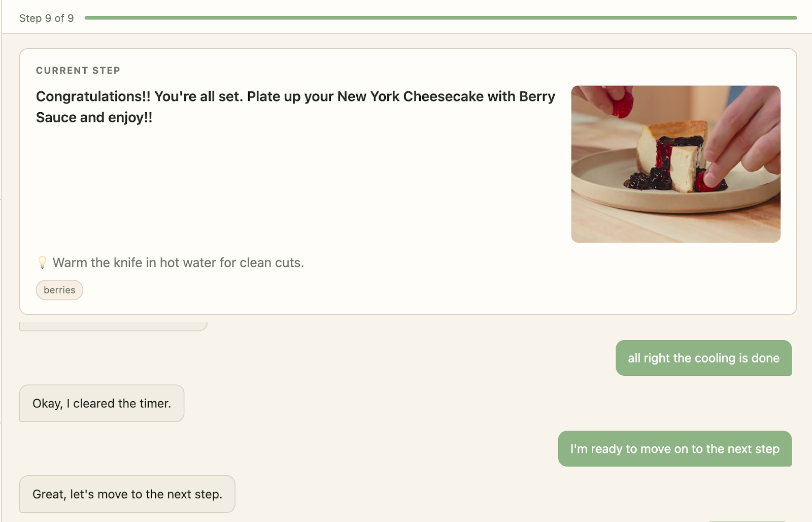Open the cheesecake step photo
The width and height of the screenshot is (812, 522).
pos(675,164)
